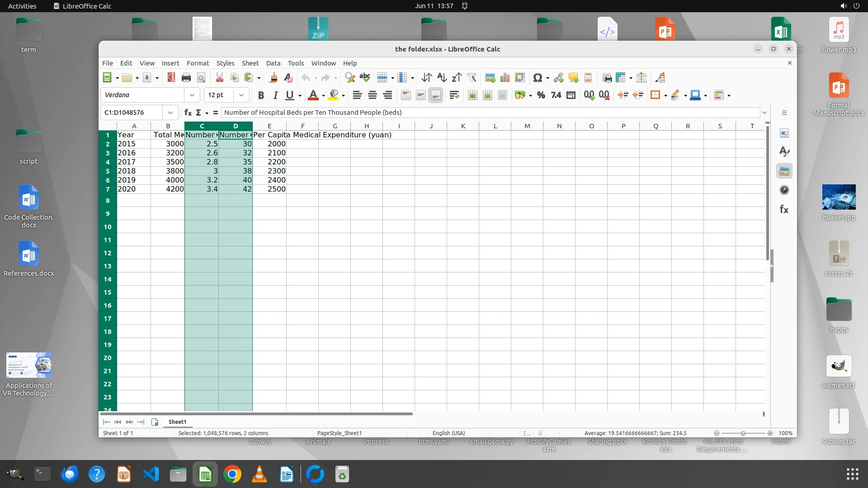The height and width of the screenshot is (488, 868).
Task: Expand the Name Box dropdown arrow
Action: pyautogui.click(x=170, y=113)
